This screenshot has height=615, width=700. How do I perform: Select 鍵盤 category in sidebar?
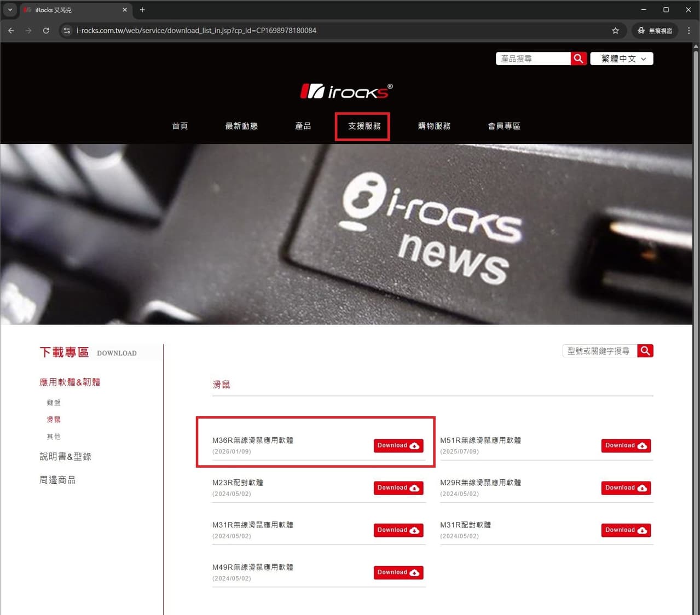pyautogui.click(x=54, y=403)
